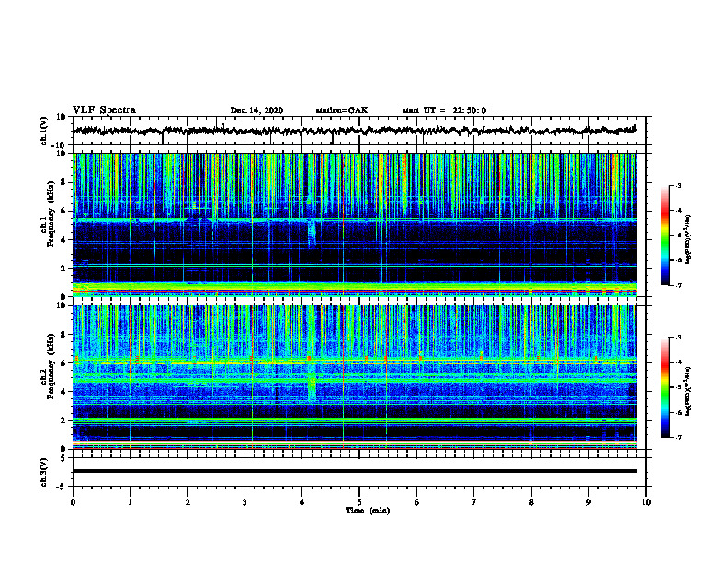Click the '5' tick label on time axis

(x=359, y=502)
